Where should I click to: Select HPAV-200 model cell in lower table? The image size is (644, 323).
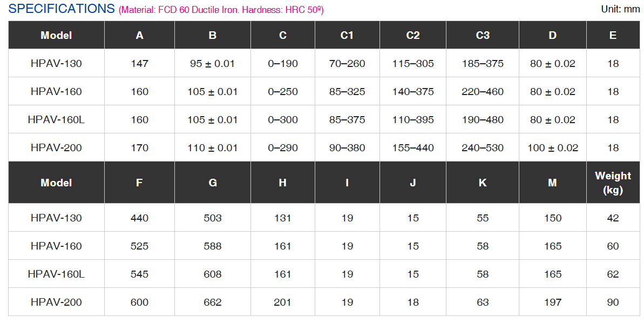(56, 302)
